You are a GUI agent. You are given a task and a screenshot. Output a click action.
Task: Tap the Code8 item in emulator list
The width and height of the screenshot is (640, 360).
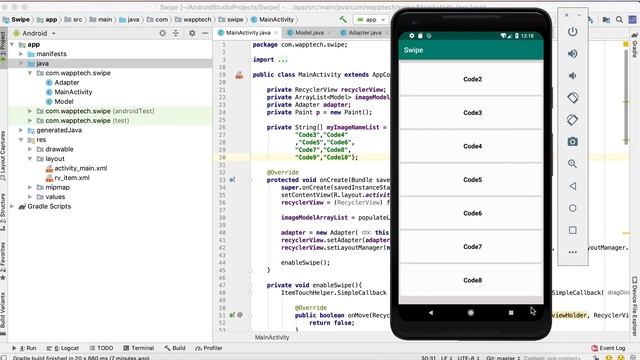[x=471, y=280]
